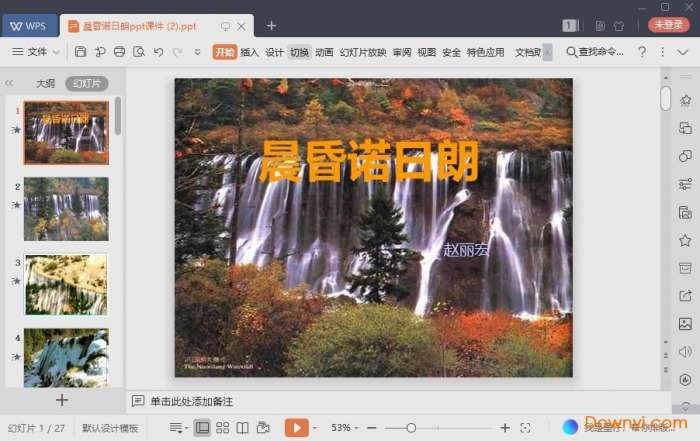Expand the slideshow play options arrow
Viewport: 700px width, 441px height.
click(x=315, y=428)
